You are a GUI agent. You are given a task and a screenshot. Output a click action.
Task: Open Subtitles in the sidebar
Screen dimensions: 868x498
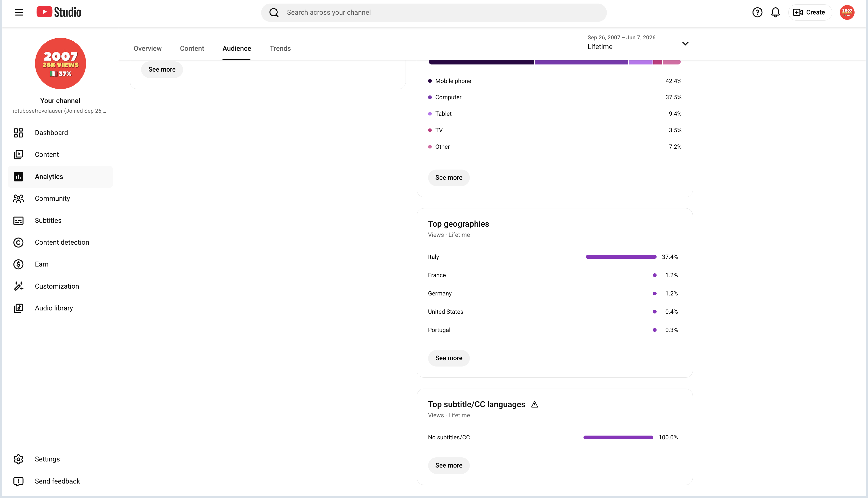(48, 221)
